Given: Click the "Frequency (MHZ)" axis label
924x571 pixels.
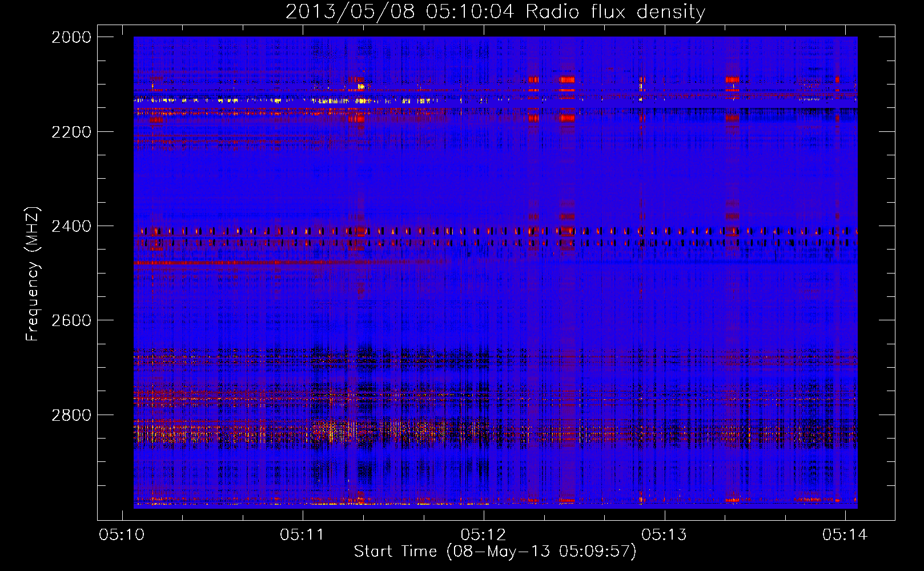Looking at the screenshot, I should (x=33, y=274).
